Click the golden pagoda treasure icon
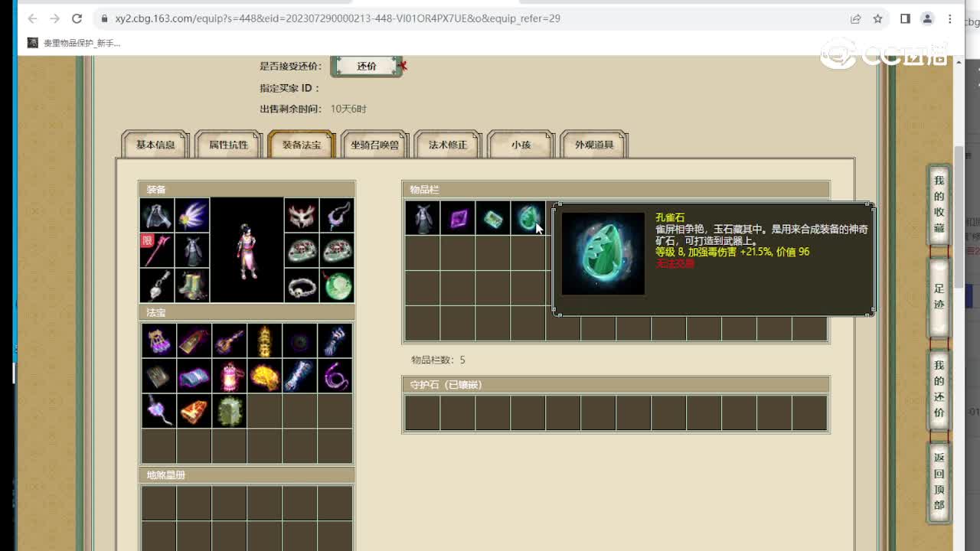The height and width of the screenshot is (551, 980). tap(264, 341)
